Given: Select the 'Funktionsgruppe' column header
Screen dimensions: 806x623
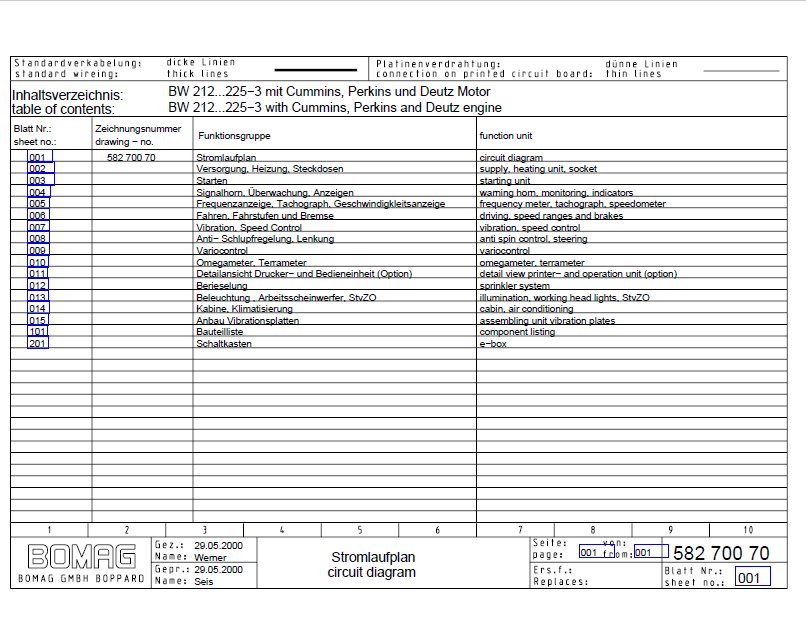Looking at the screenshot, I should [234, 136].
